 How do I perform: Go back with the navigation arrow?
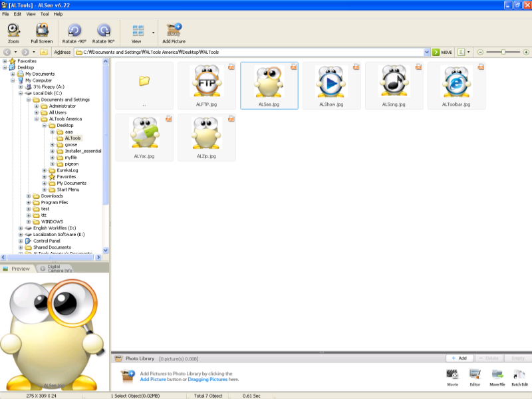click(x=7, y=52)
